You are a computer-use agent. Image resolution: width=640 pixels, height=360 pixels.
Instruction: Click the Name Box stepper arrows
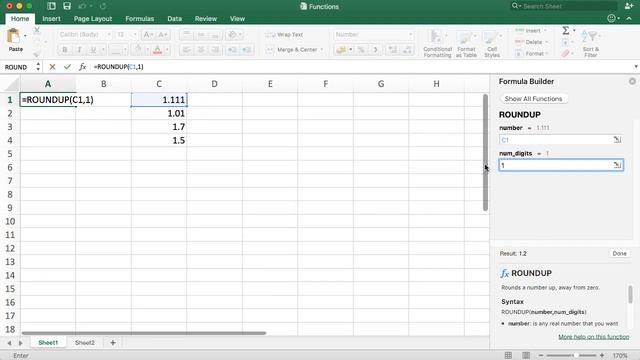[38, 67]
